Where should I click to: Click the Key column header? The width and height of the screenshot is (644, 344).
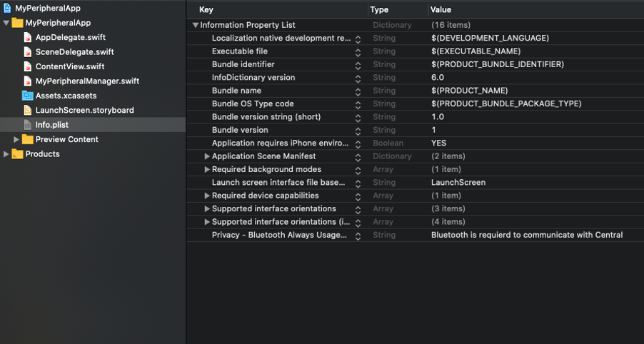pos(206,10)
